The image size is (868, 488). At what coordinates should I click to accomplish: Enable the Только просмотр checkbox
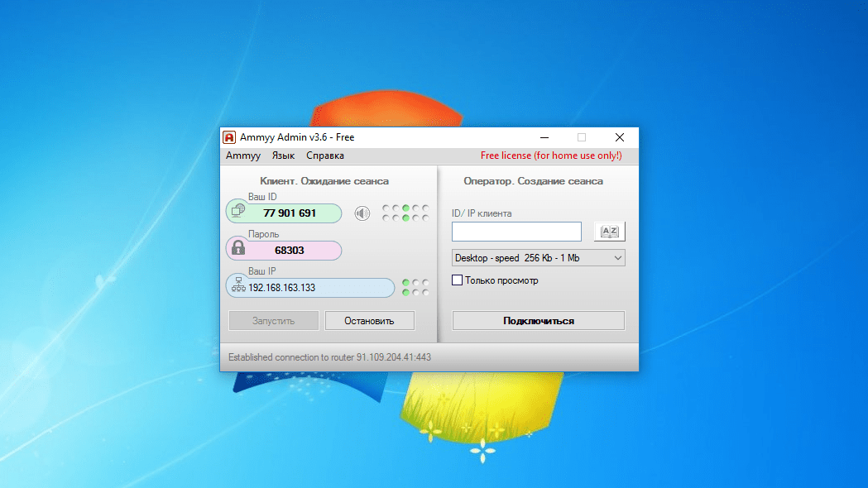(x=457, y=280)
